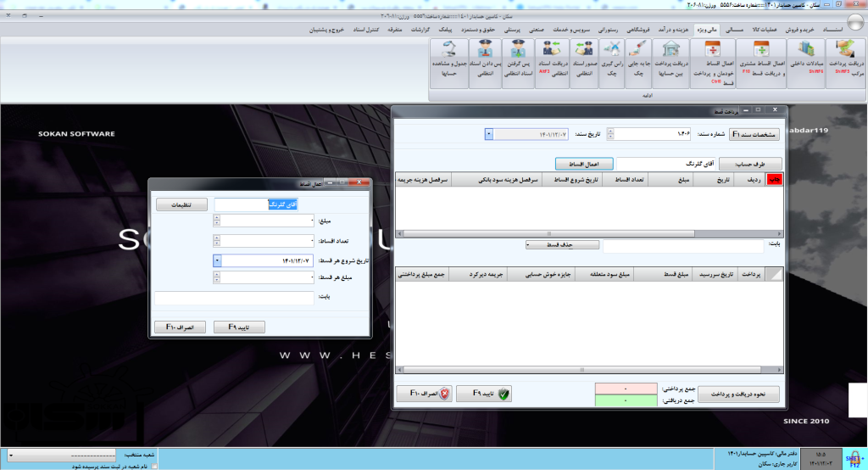
Task: Click the مبلغ input in اعمال اقساط dialog
Action: [x=267, y=221]
